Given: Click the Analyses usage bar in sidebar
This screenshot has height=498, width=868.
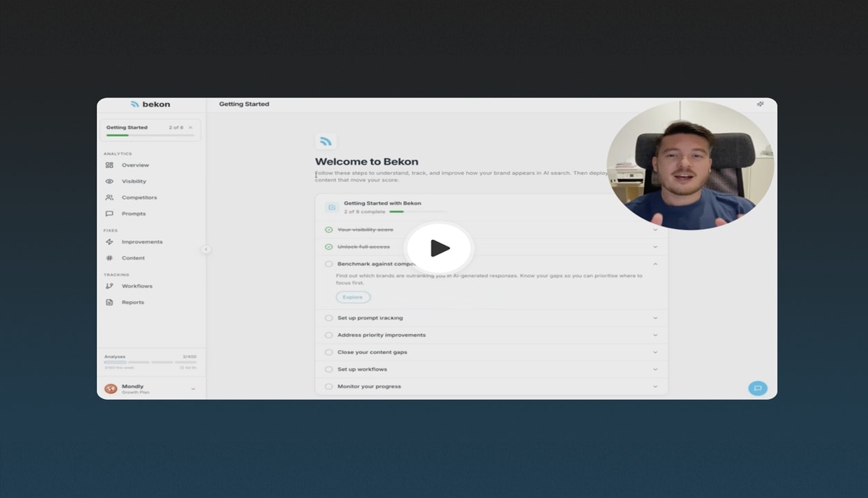Looking at the screenshot, I should 150,362.
